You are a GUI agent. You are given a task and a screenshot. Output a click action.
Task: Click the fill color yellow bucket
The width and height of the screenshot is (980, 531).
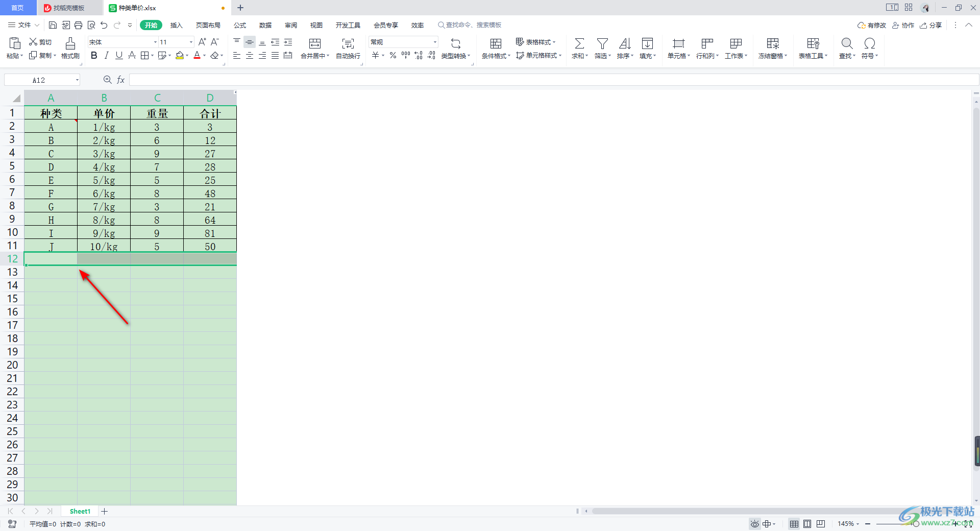pyautogui.click(x=179, y=55)
